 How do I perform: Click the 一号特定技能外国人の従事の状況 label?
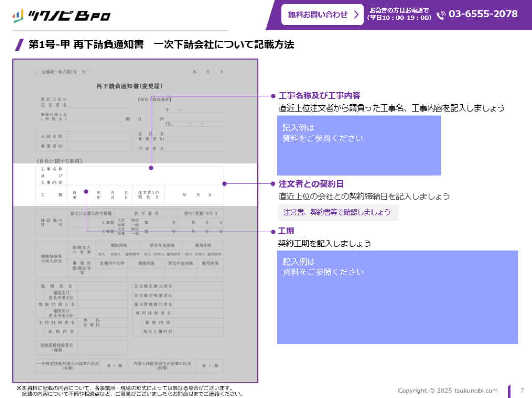point(68,366)
